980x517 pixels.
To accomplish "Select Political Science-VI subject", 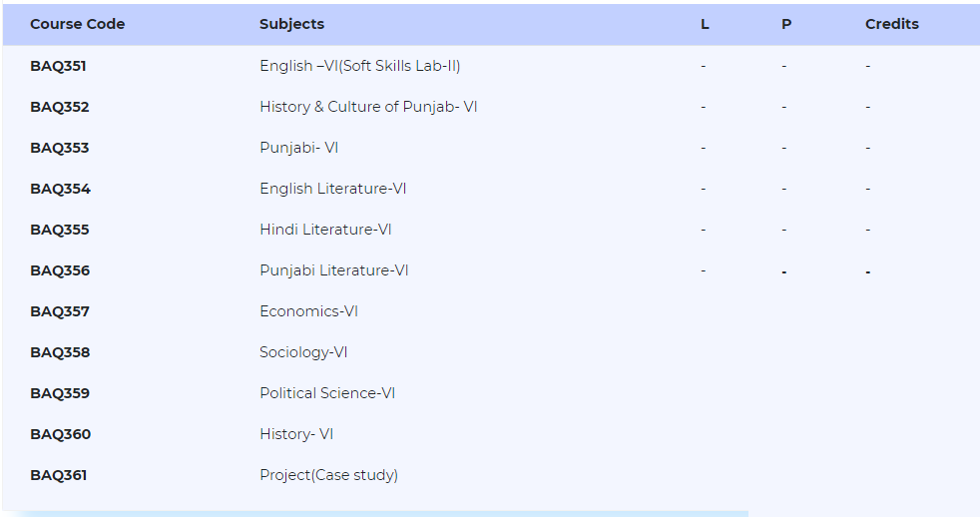I will pos(327,393).
